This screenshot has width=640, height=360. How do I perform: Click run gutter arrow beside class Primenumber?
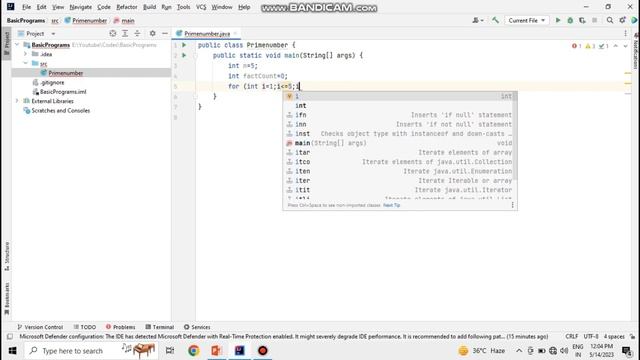click(184, 45)
